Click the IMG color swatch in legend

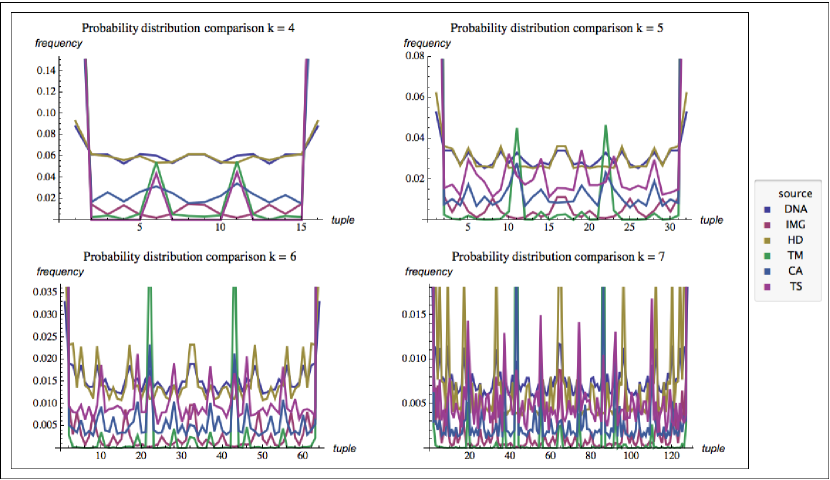coord(768,225)
